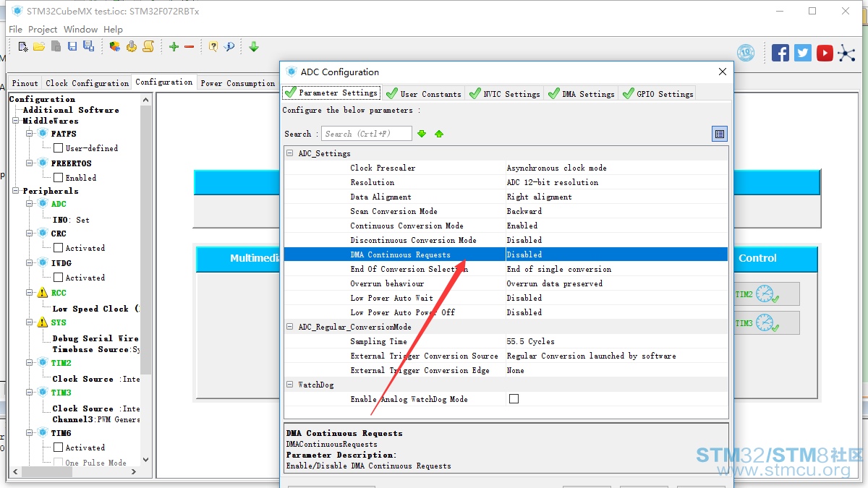Enable FATFS User-defined checkbox
The width and height of the screenshot is (868, 488).
point(58,147)
